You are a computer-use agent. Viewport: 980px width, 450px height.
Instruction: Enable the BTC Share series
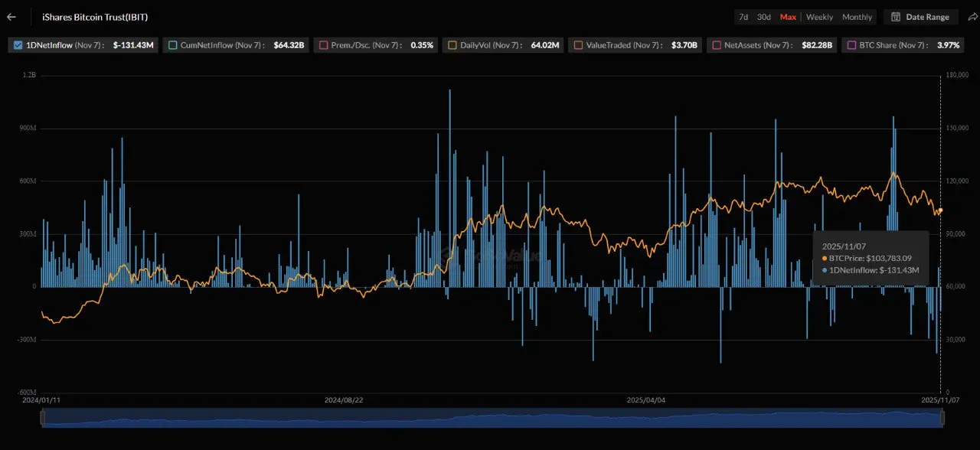(x=851, y=45)
